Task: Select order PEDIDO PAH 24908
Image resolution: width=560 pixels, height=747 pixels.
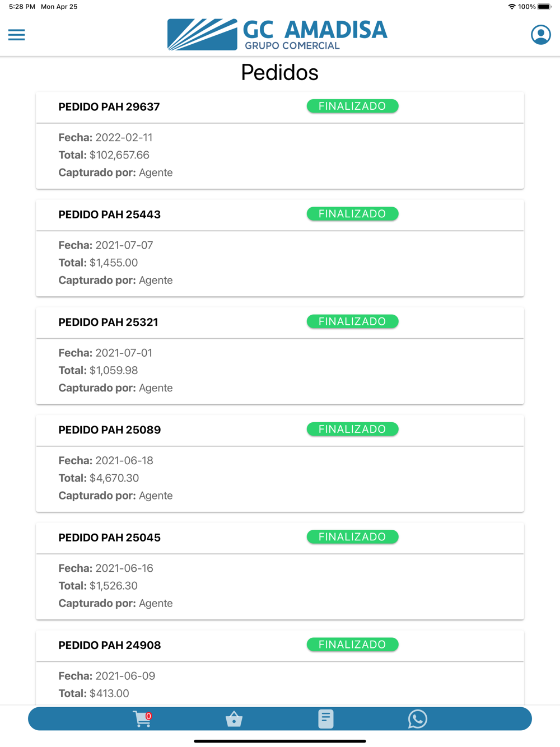Action: 110,645
